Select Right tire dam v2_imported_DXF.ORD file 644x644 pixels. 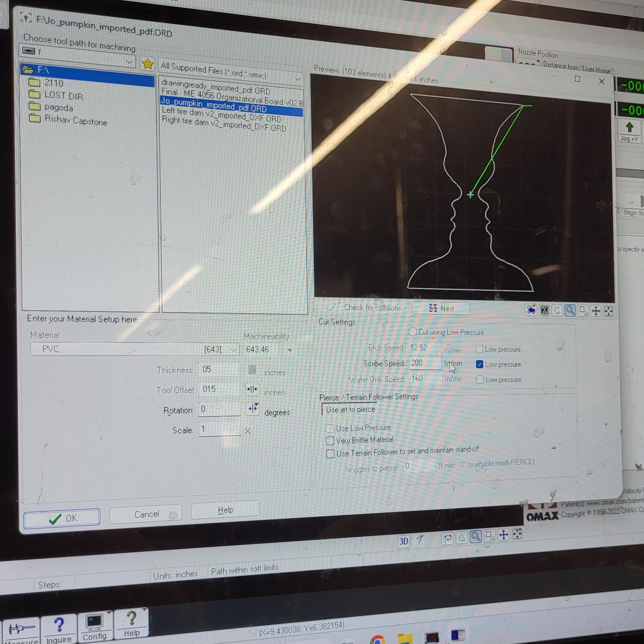(x=224, y=124)
